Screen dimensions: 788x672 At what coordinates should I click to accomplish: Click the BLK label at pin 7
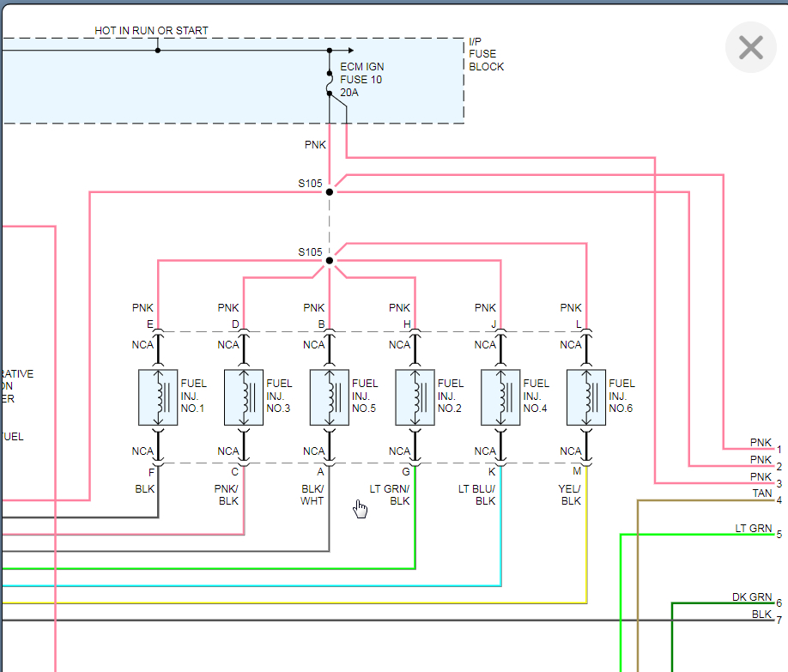click(x=761, y=614)
